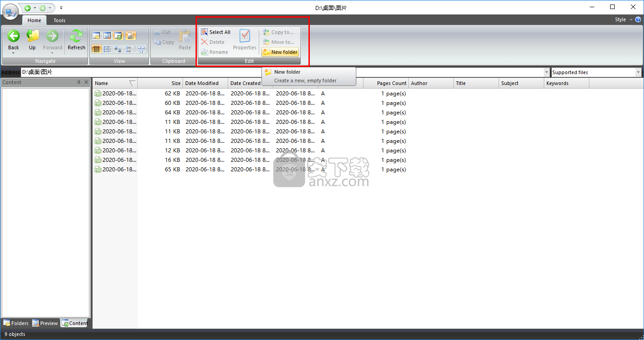The height and width of the screenshot is (340, 644).
Task: Click the Copy clipboard command
Action: (x=164, y=42)
